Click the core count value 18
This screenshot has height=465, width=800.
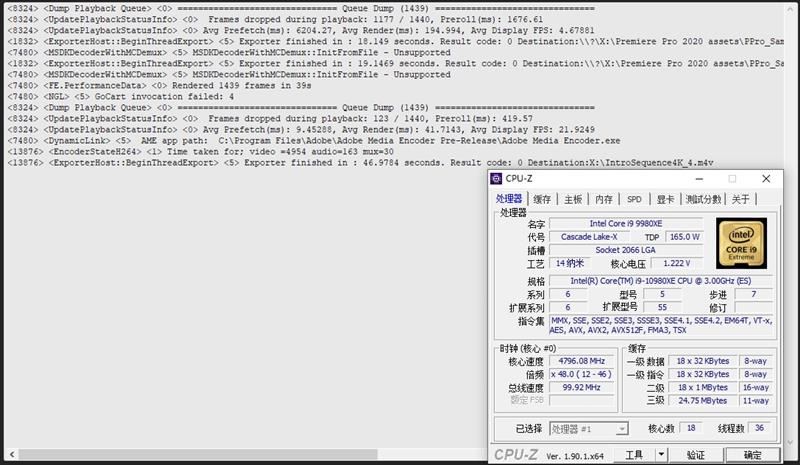point(691,428)
